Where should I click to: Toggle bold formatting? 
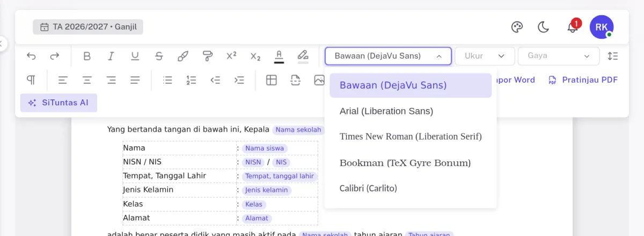tap(87, 56)
